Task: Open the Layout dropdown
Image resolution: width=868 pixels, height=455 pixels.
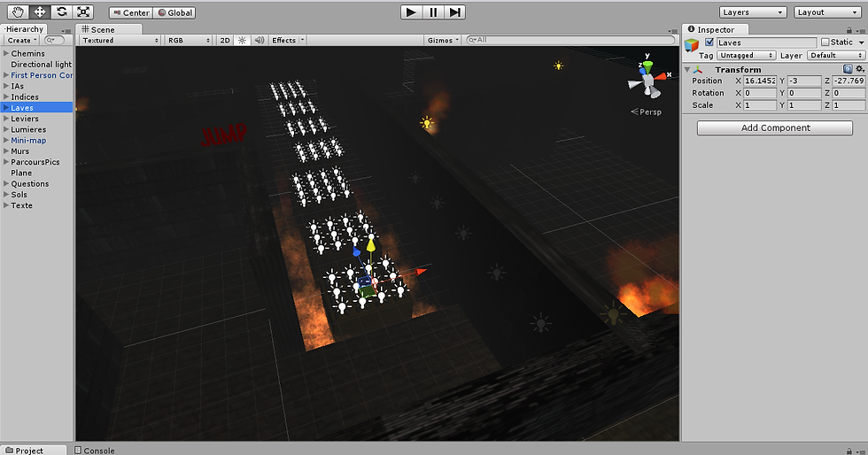Action: [827, 12]
